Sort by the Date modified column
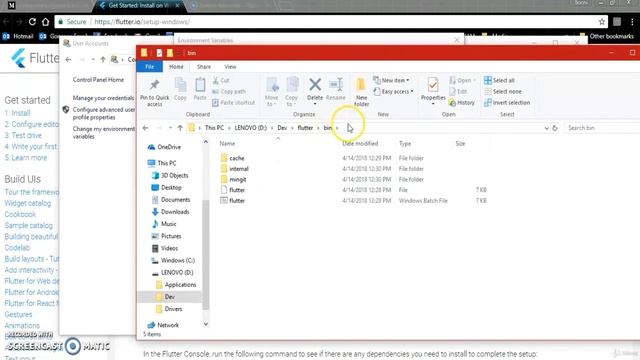Viewport: 640px width, 360px height. pyautogui.click(x=360, y=144)
